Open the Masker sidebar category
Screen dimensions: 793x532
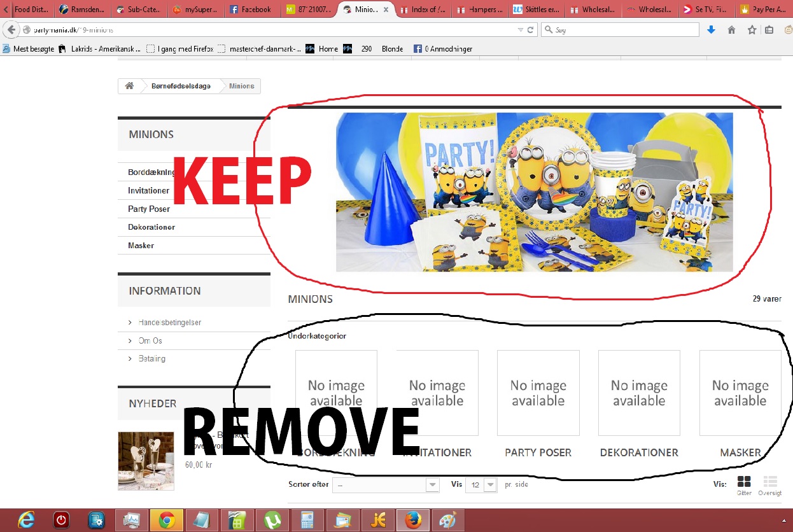(141, 245)
